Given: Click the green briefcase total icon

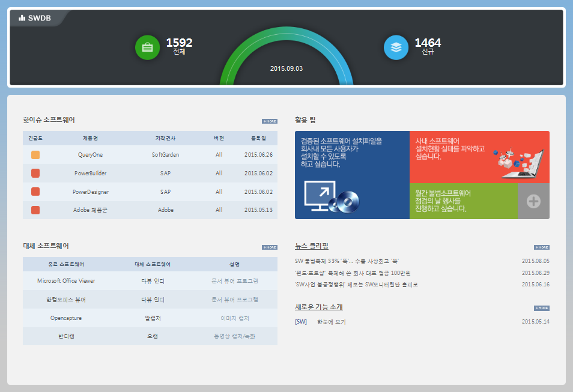Looking at the screenshot, I should pos(147,47).
